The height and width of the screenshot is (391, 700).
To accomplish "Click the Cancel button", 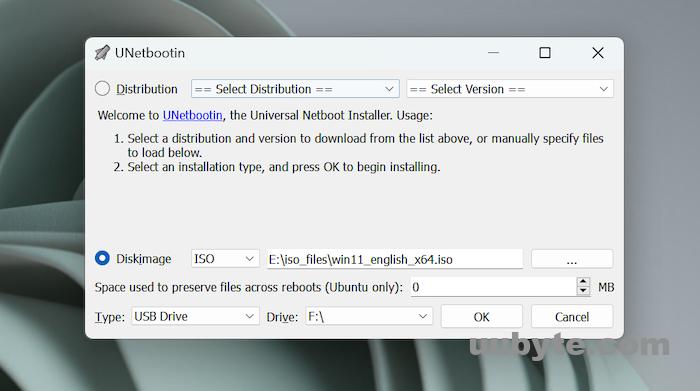I will (x=572, y=316).
